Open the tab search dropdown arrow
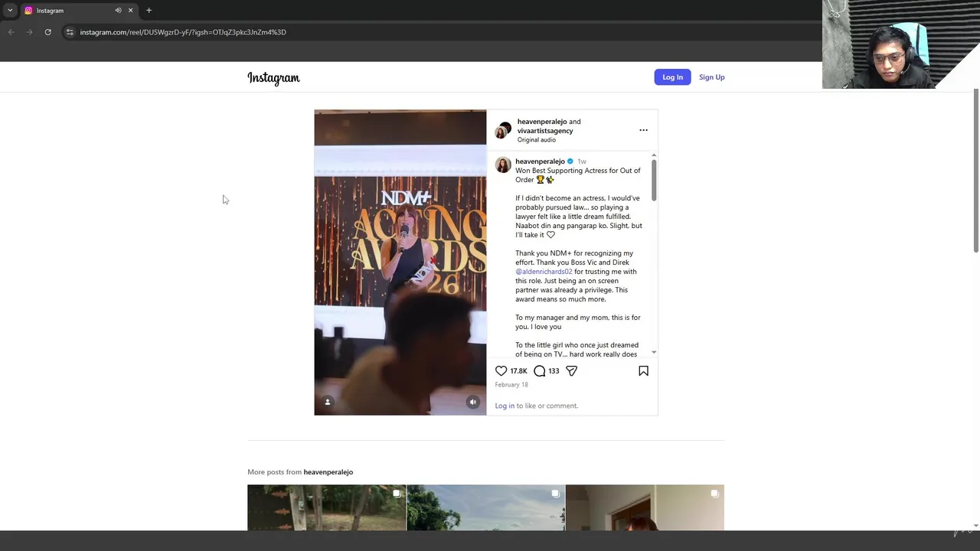Viewport: 980px width, 551px height. 9,11
